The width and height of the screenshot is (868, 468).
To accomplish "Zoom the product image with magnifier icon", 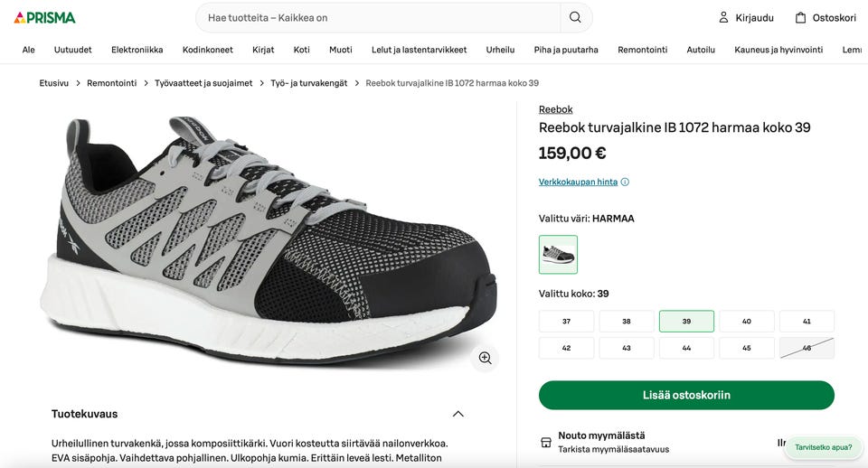I will click(x=485, y=358).
